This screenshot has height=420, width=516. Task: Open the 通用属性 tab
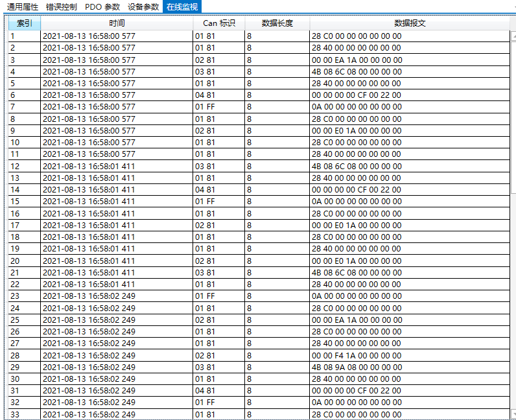click(23, 6)
